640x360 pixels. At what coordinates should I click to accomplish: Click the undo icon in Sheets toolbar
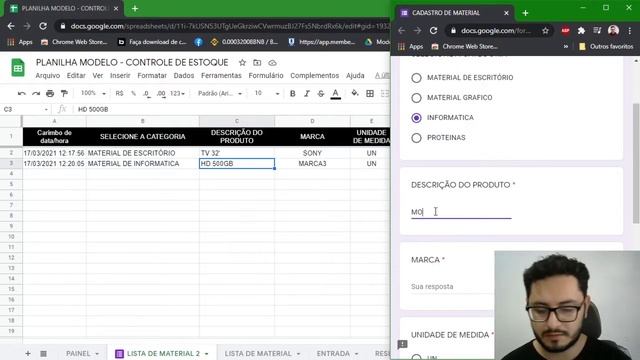point(22,93)
